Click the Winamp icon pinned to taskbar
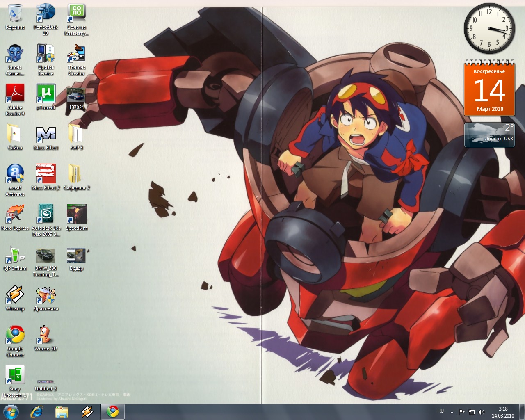Viewport: 525px width, 420px height. click(x=87, y=412)
